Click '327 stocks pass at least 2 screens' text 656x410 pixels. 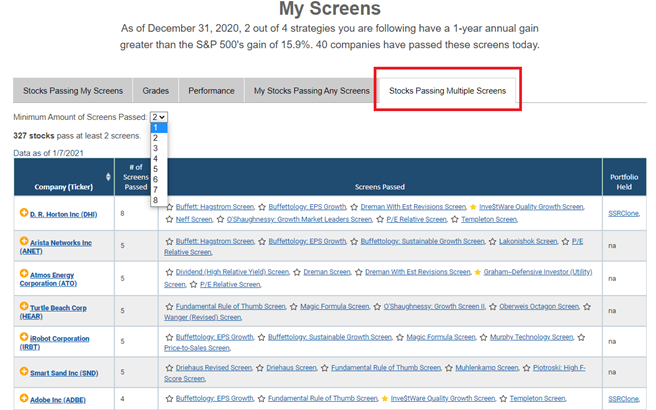pyautogui.click(x=77, y=136)
